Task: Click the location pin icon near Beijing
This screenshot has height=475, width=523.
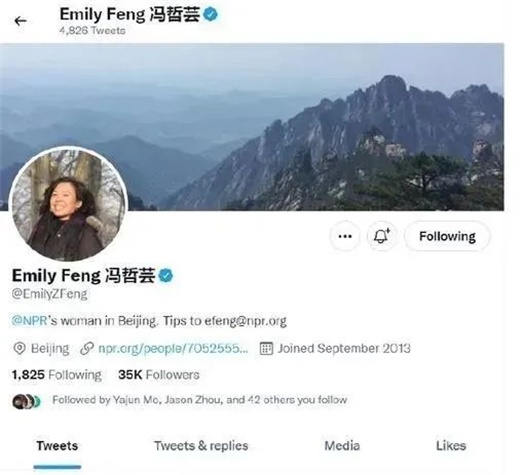Action: (x=19, y=349)
